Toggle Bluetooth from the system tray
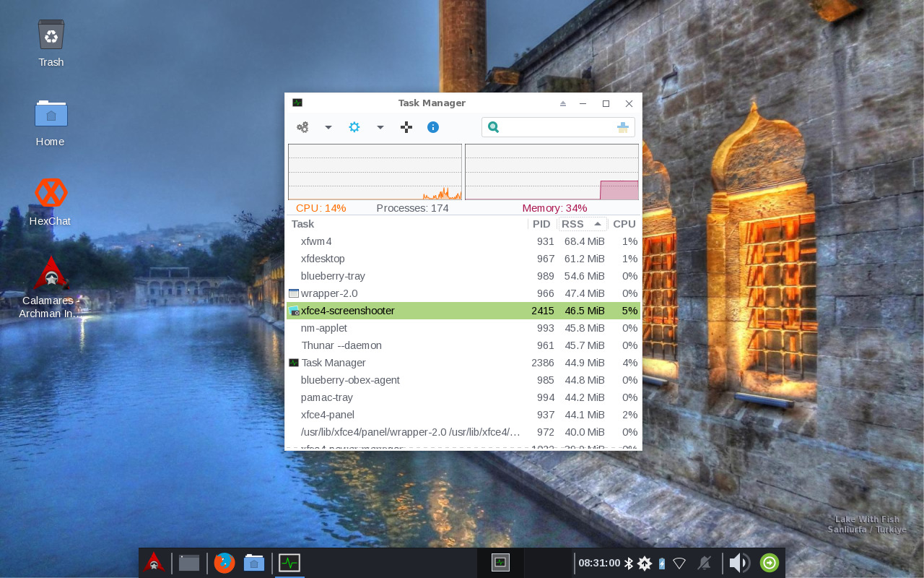The height and width of the screenshot is (578, 924). point(629,561)
